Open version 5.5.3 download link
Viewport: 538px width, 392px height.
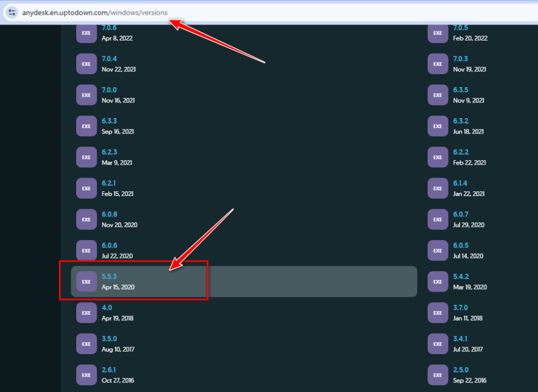[x=109, y=276]
